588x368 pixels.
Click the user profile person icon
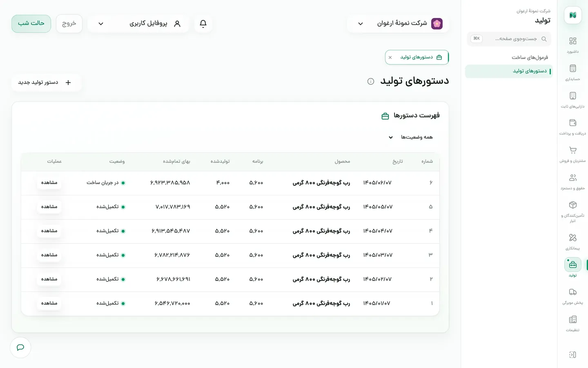point(177,24)
